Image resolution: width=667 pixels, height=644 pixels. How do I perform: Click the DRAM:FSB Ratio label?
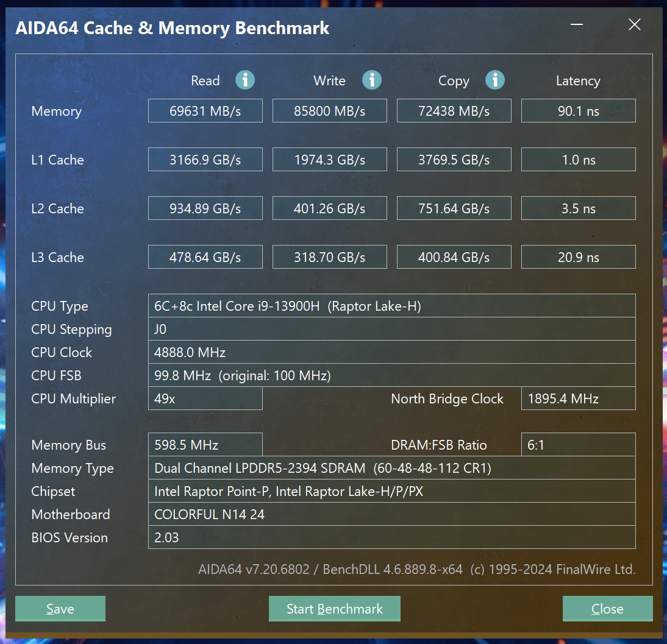[x=438, y=445]
